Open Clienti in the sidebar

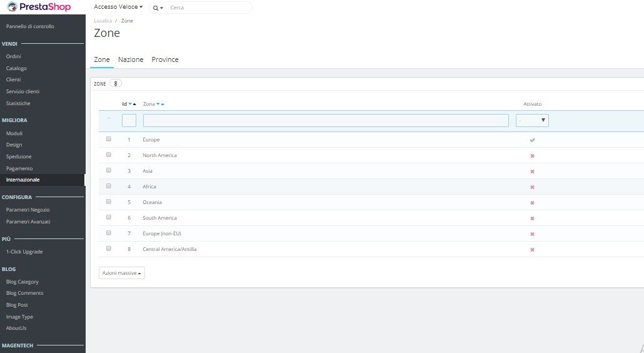[x=14, y=79]
